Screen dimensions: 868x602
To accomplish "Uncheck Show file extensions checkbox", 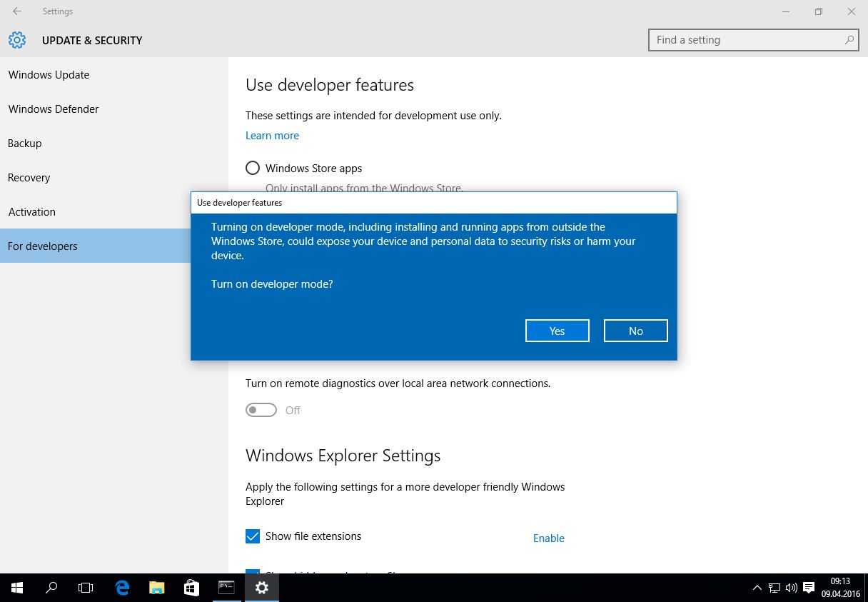I will click(x=253, y=536).
